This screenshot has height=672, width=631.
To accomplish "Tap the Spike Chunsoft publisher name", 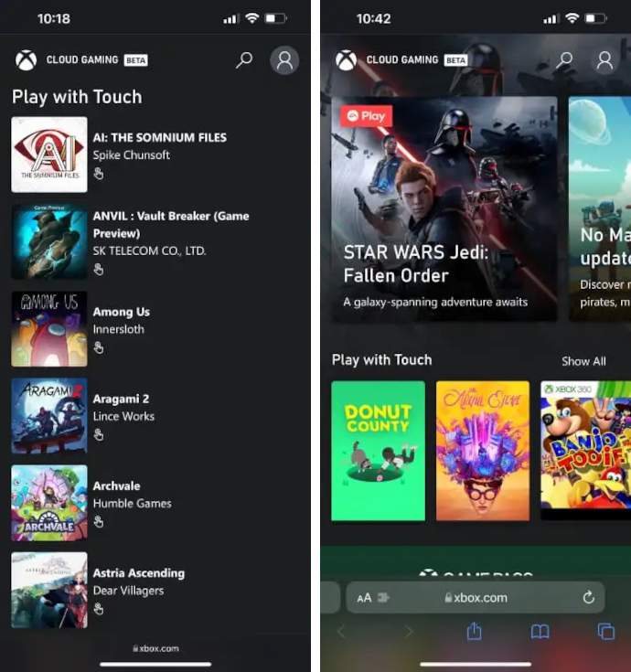I will click(x=132, y=155).
